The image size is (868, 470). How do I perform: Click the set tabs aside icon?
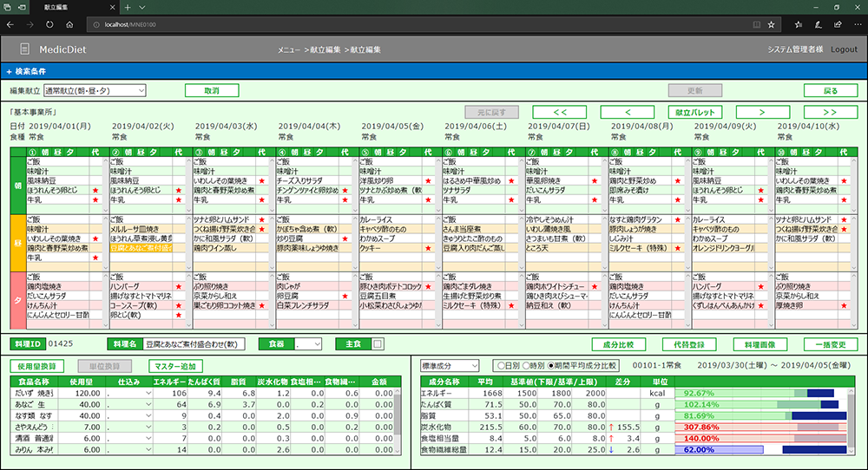[x=23, y=7]
